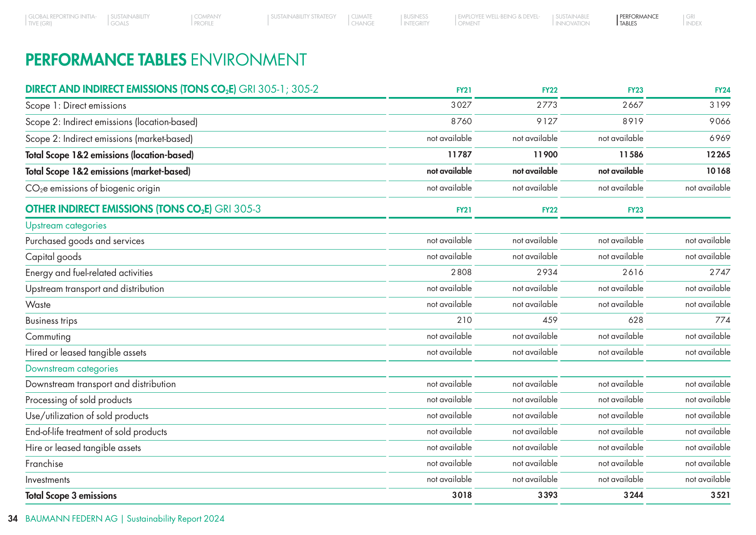
Task: Click End-of-life treatment of sold products label
Action: [x=96, y=432]
